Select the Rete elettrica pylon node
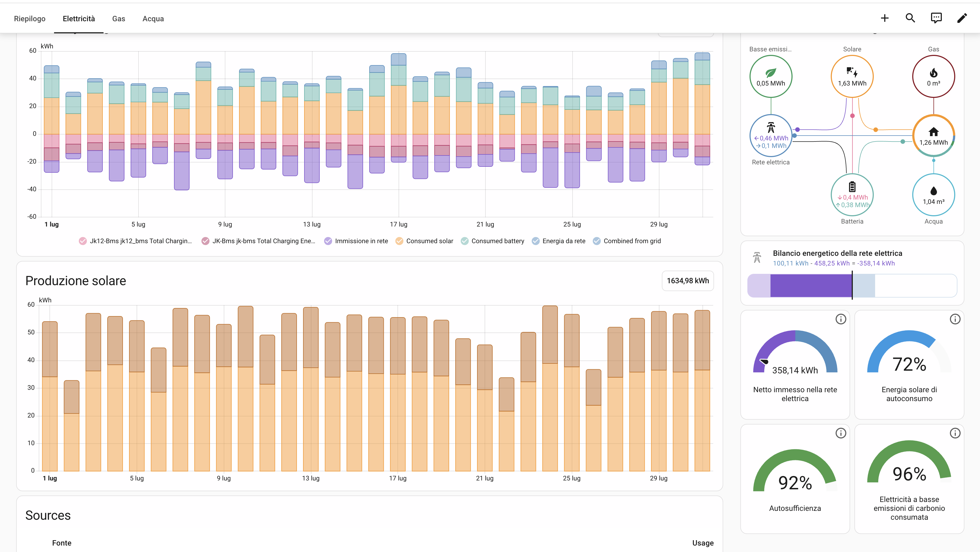Viewport: 980px width, 552px height. click(771, 136)
